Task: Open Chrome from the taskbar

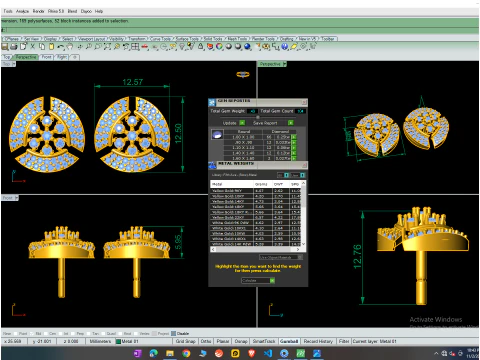Action: click(x=186, y=353)
